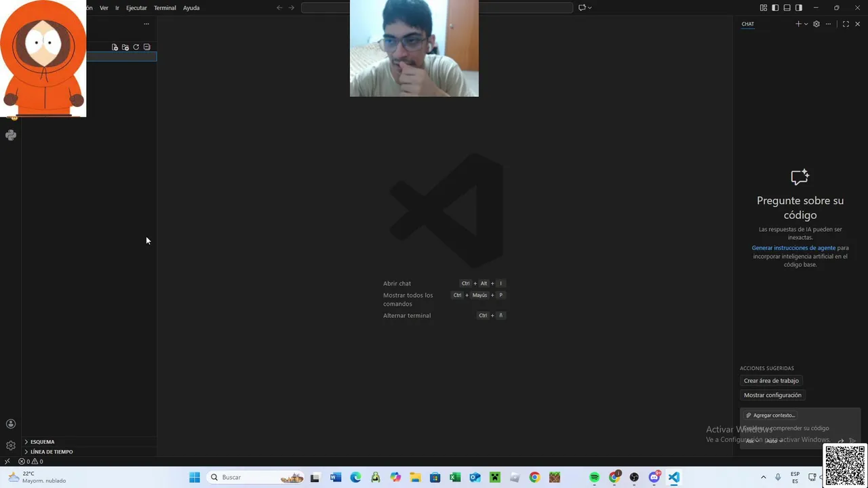The width and height of the screenshot is (868, 488).
Task: Start a new chat with plus icon
Action: 798,24
